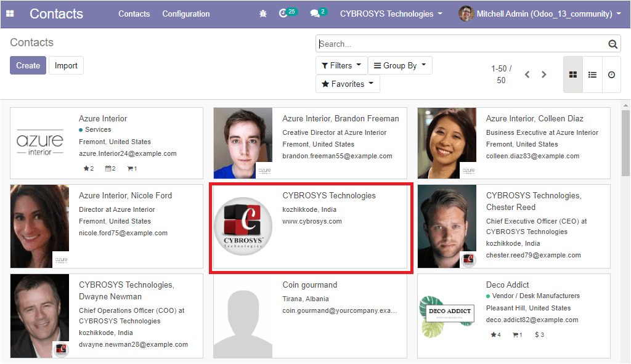
Task: Switch to list view
Action: point(592,75)
